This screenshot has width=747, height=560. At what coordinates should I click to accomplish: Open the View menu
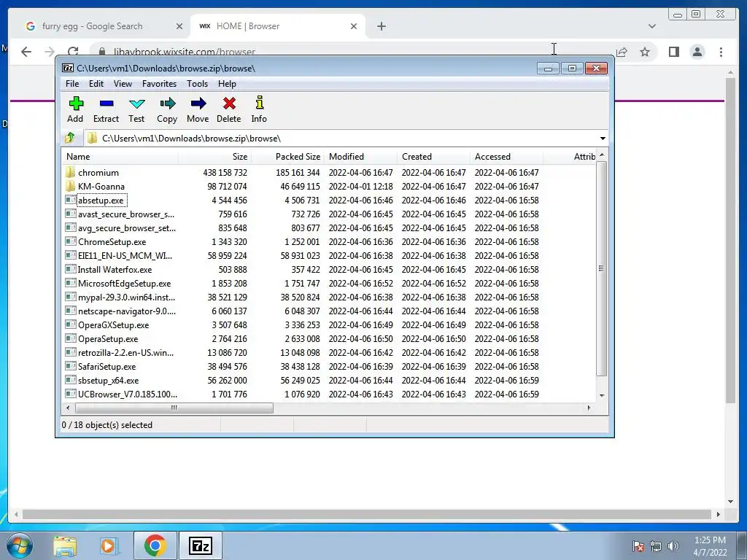point(123,84)
